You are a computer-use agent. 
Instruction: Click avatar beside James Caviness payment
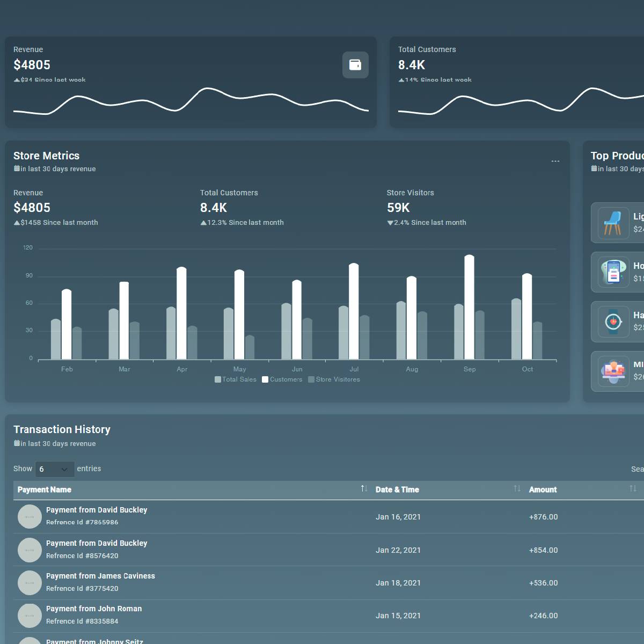pyautogui.click(x=30, y=583)
